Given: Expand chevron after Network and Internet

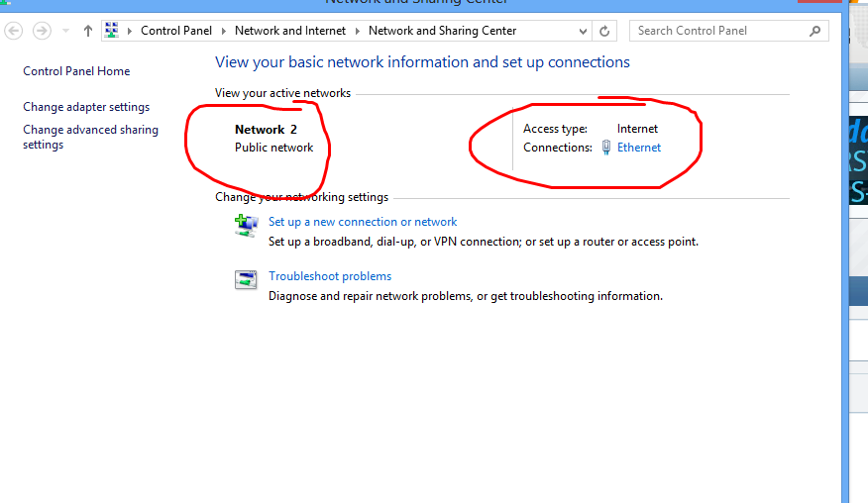Looking at the screenshot, I should click(x=358, y=31).
